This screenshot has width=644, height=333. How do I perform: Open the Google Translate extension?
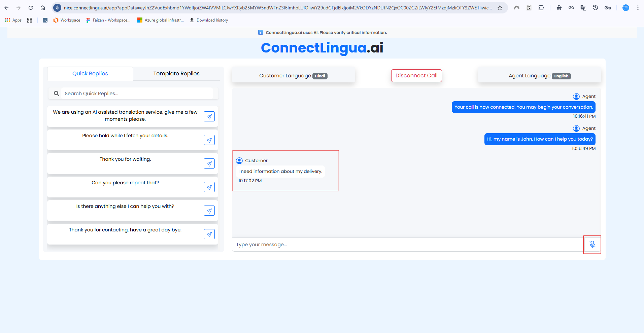tap(583, 8)
